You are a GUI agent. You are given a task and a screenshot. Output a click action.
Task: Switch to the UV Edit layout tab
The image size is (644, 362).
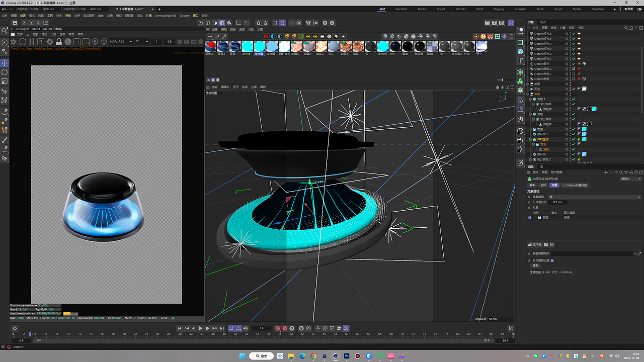[x=460, y=9]
